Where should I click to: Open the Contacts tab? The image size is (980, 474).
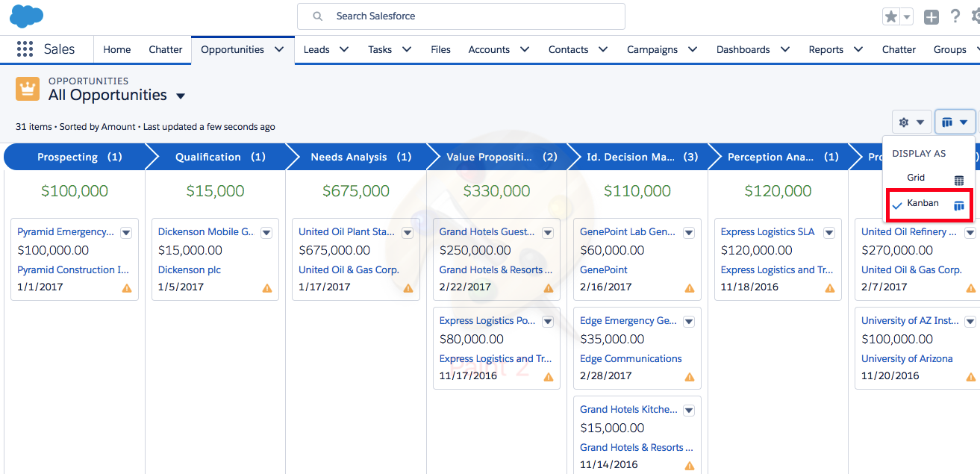(x=568, y=49)
